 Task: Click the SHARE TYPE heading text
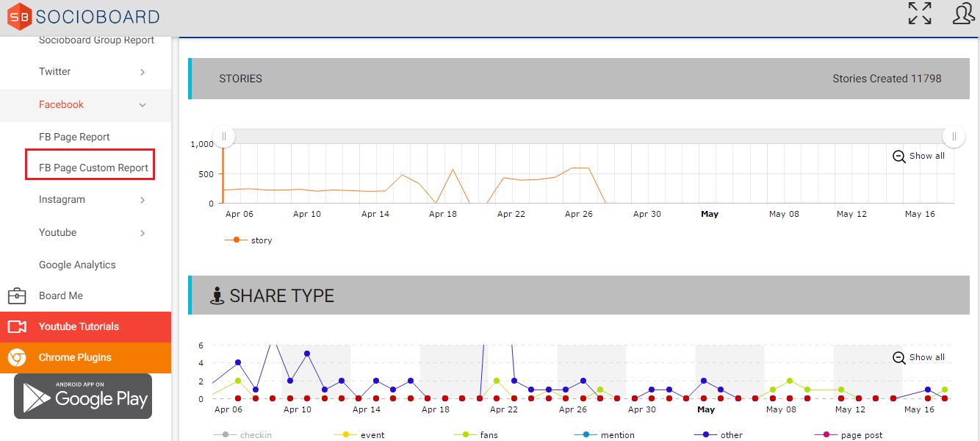(x=282, y=295)
